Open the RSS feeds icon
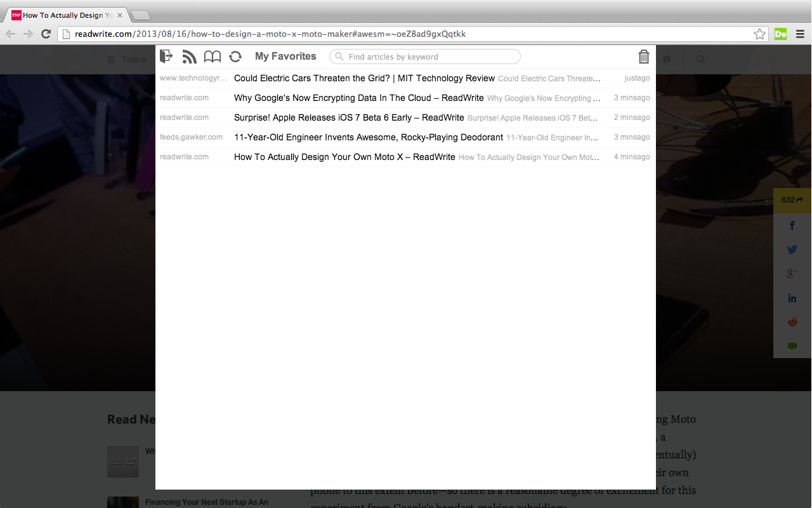The height and width of the screenshot is (508, 812). 189,57
